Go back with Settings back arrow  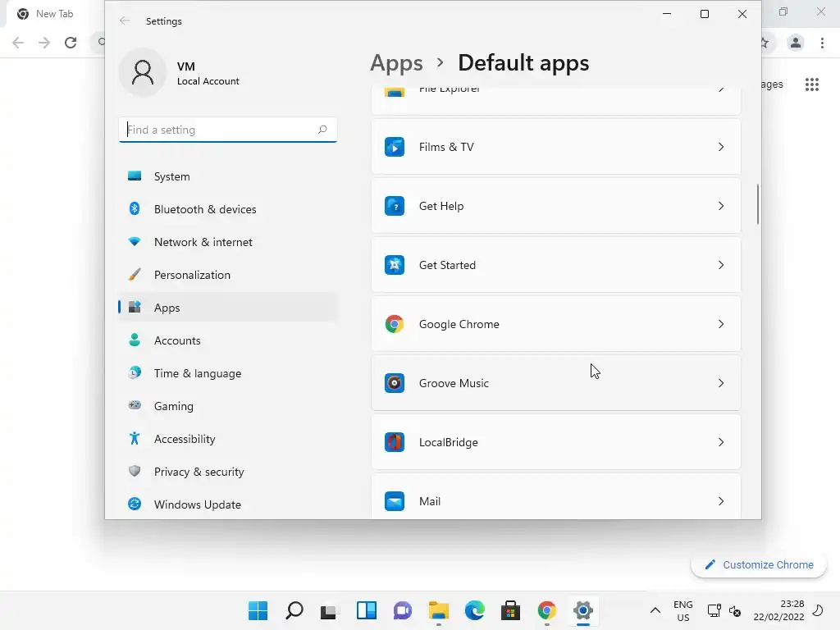point(125,21)
